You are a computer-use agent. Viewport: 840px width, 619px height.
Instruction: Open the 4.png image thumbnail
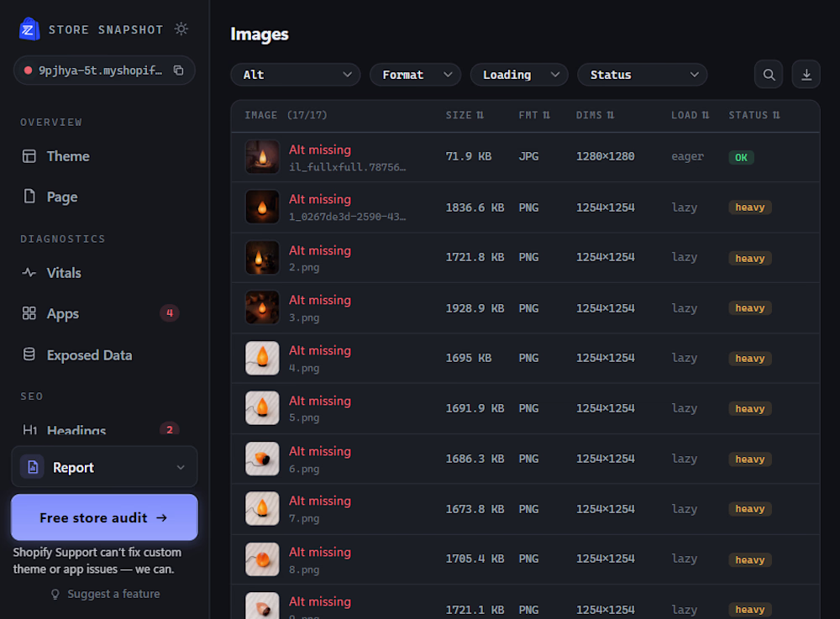262,358
